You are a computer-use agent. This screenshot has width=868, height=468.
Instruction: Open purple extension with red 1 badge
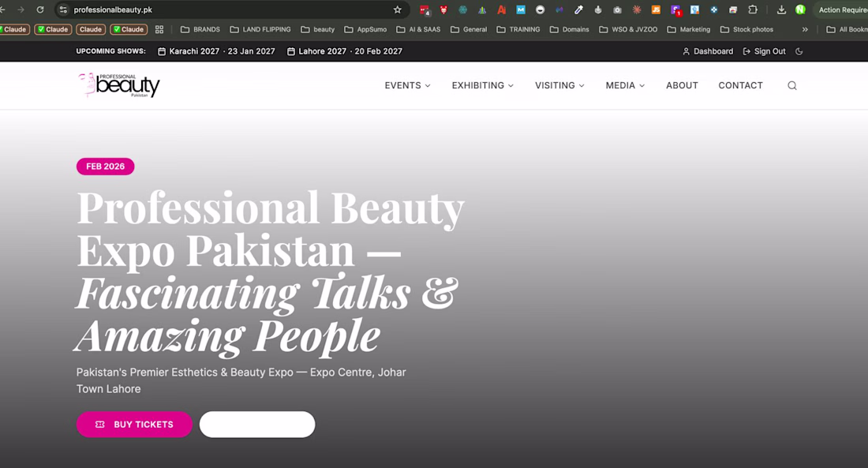675,10
